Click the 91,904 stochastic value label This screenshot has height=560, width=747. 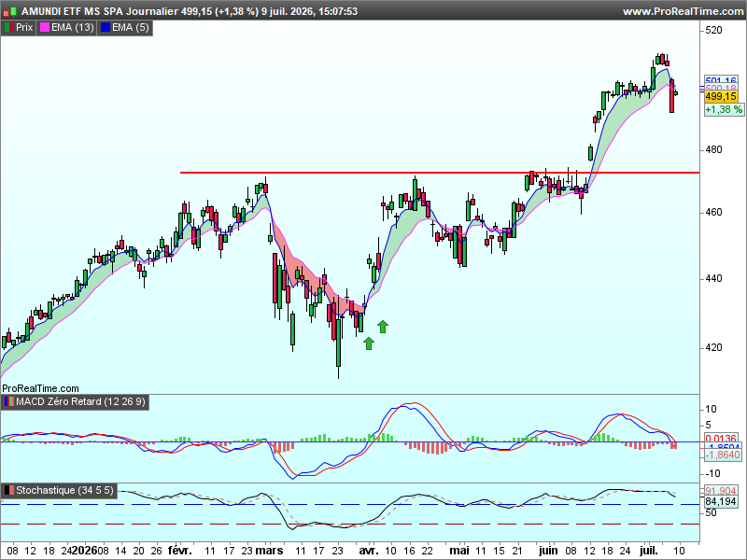pos(721,491)
